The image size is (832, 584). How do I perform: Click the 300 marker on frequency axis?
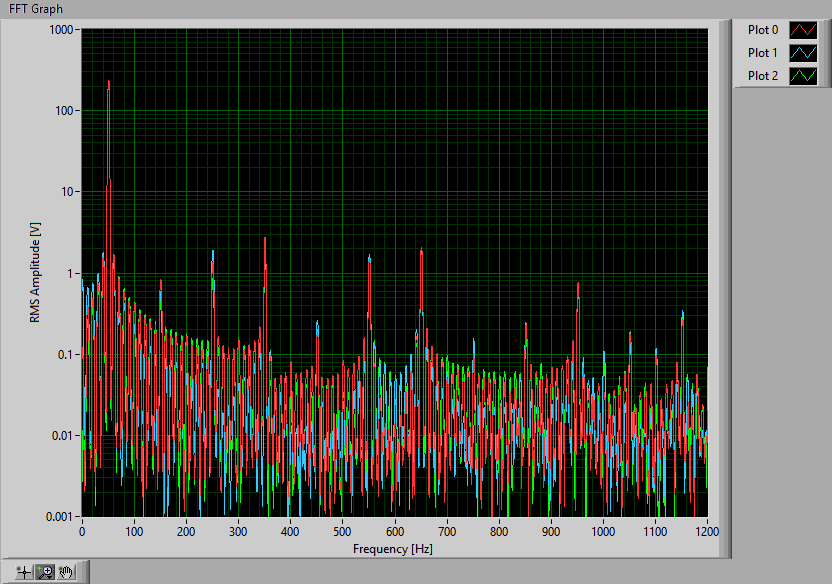(238, 533)
